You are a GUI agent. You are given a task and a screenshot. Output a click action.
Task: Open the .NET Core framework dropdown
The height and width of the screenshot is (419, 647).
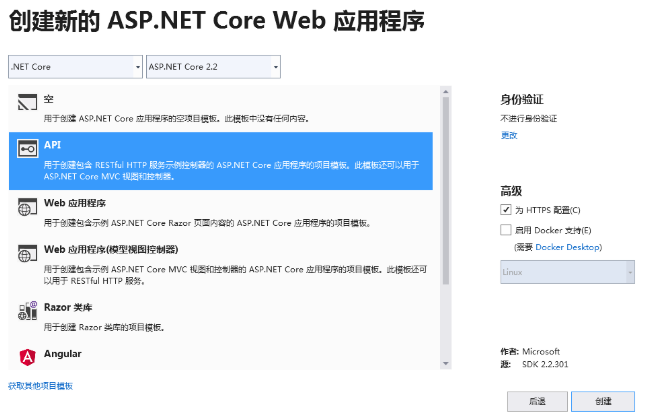[x=75, y=67]
